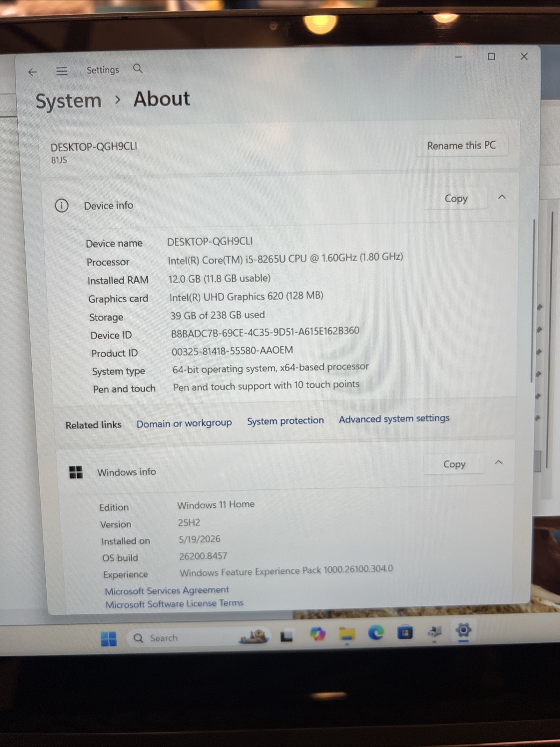Click the Device name label
The height and width of the screenshot is (747, 560).
(x=114, y=243)
